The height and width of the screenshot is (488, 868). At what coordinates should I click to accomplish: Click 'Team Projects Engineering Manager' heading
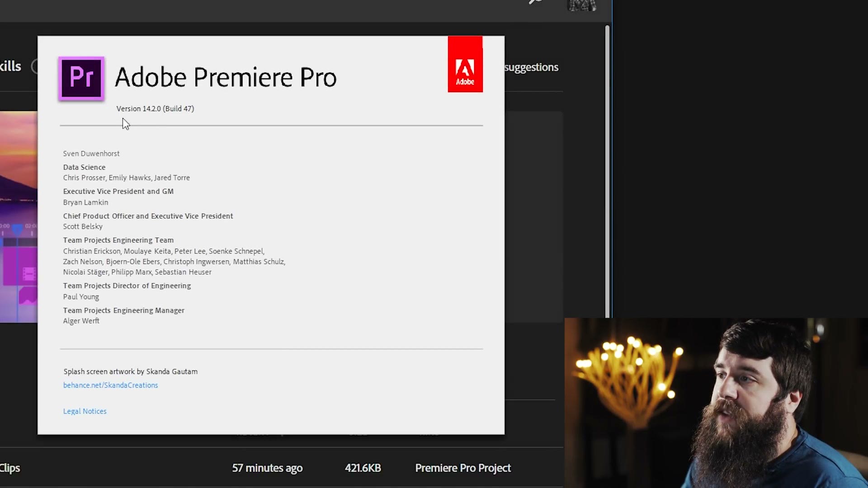coord(123,310)
